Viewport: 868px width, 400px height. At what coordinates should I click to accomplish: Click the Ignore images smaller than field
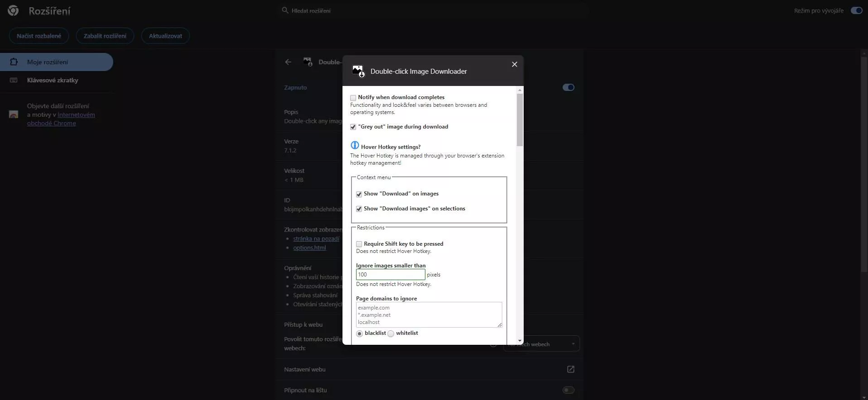(x=390, y=275)
